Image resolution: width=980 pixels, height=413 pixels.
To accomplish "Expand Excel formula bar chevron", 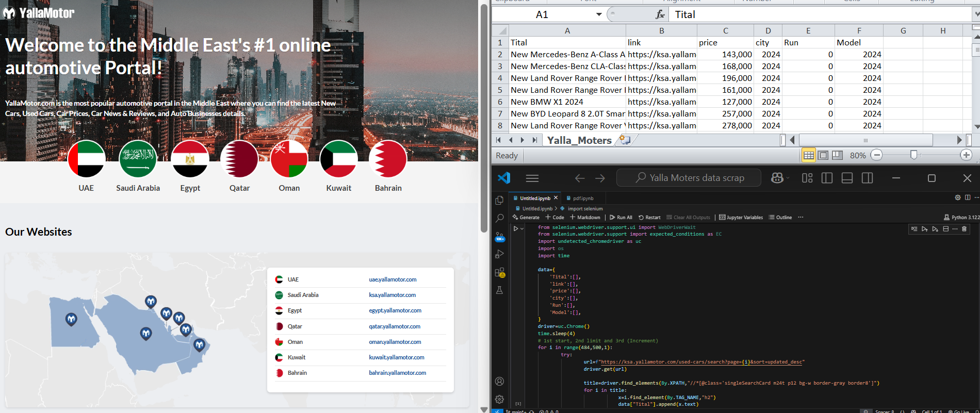I will (x=976, y=14).
